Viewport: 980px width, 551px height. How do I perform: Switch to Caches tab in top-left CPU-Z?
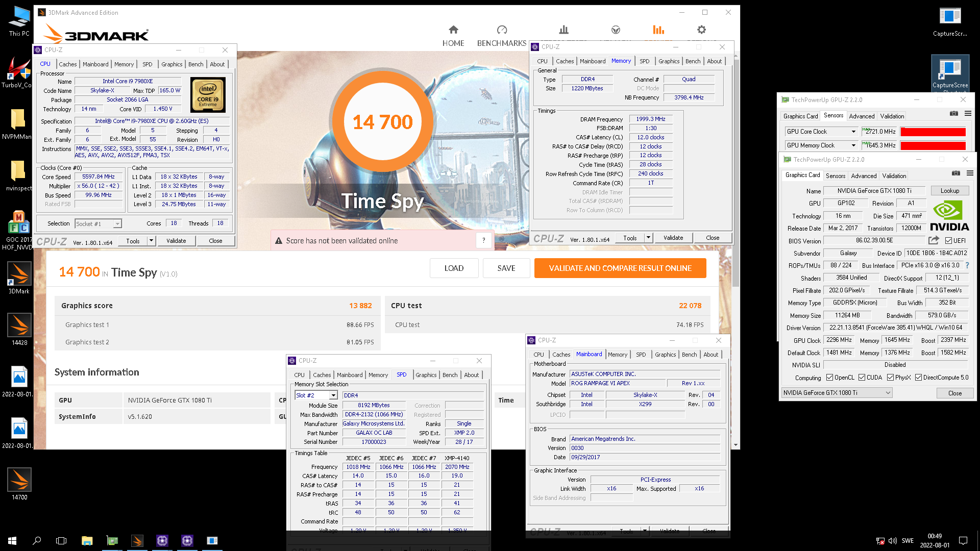[67, 64]
